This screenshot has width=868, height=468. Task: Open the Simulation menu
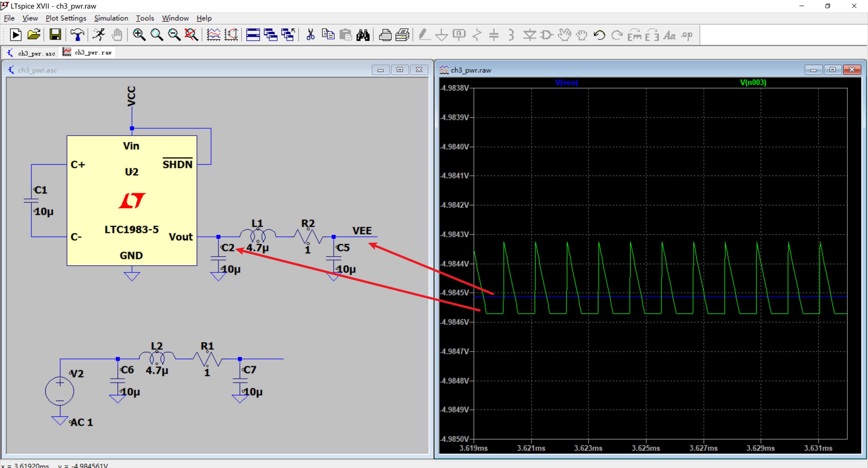[111, 18]
